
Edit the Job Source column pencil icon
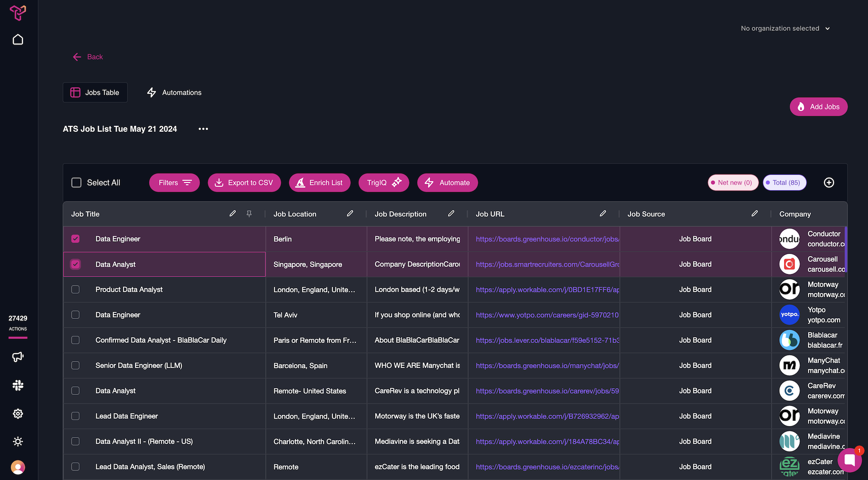755,214
